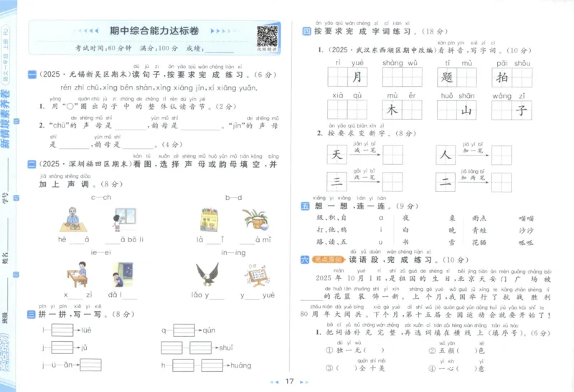Click the right arrows beside page number 17

tap(304, 382)
